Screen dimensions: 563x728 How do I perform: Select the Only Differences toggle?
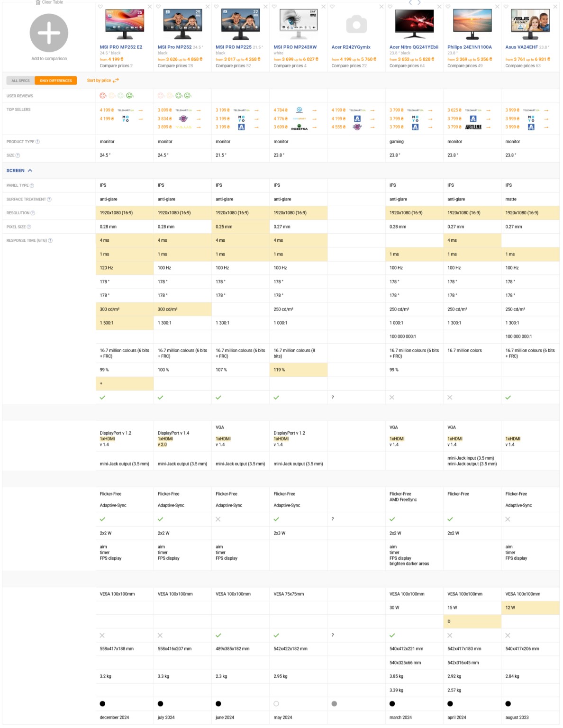click(56, 81)
